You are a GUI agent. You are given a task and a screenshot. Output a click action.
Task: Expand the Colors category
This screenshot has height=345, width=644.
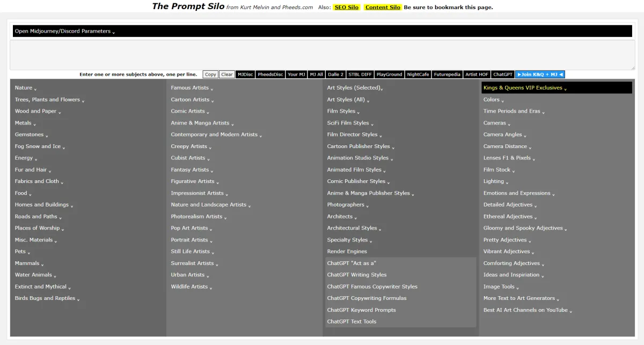tap(494, 100)
